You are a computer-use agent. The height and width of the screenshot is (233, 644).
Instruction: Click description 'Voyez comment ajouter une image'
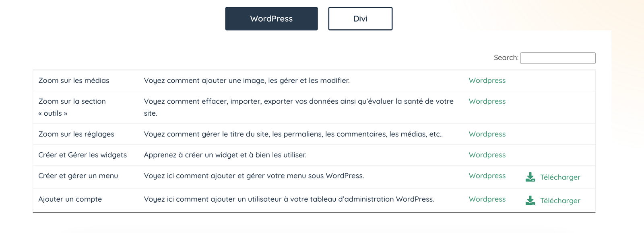pos(247,80)
